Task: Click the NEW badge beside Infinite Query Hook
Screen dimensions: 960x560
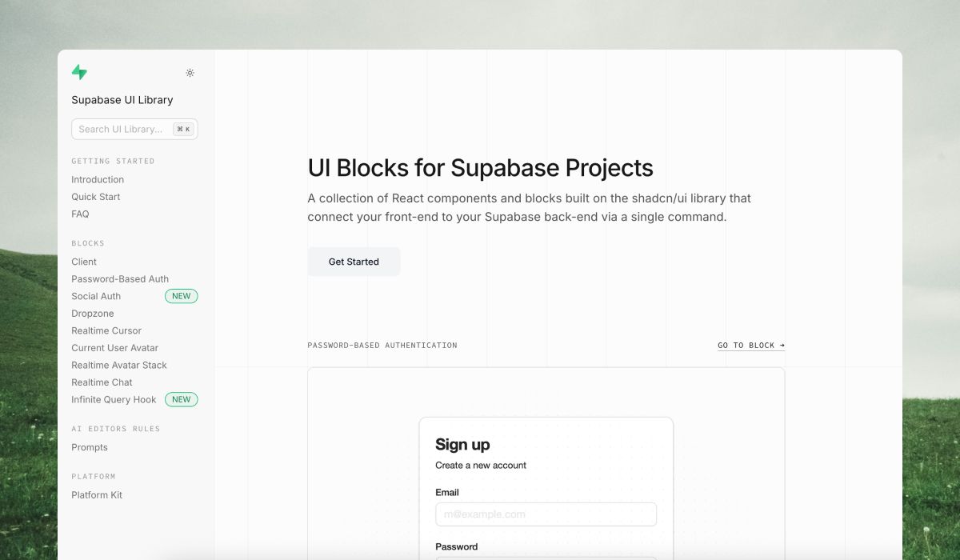Action: (181, 399)
